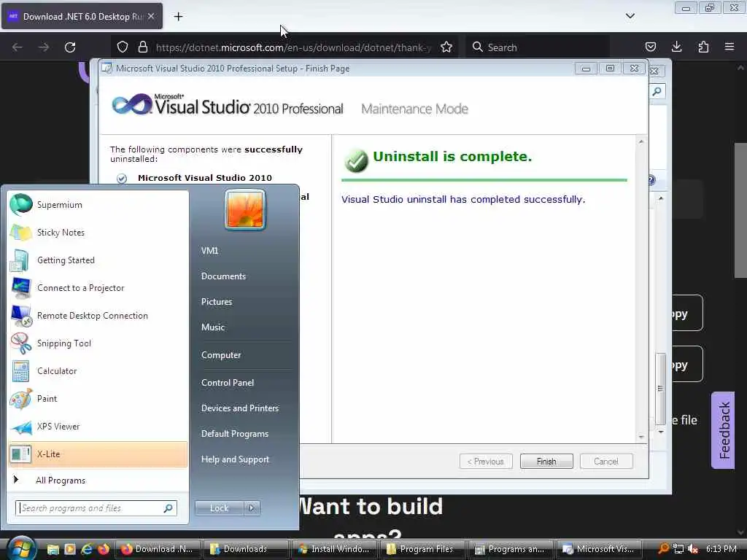The width and height of the screenshot is (747, 560).
Task: Open the Windows Explorer icon pinned to the taskbar
Action: pos(53,549)
